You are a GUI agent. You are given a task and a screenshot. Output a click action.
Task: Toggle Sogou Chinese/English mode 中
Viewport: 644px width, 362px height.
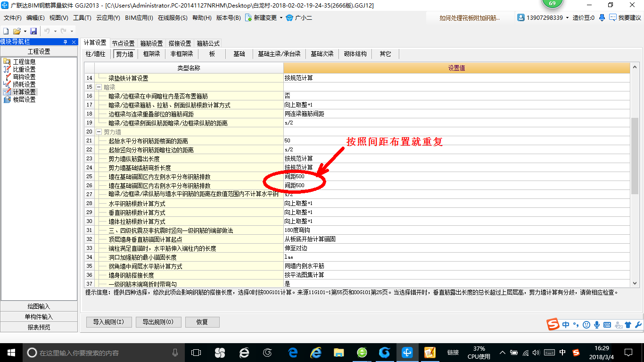point(566,325)
